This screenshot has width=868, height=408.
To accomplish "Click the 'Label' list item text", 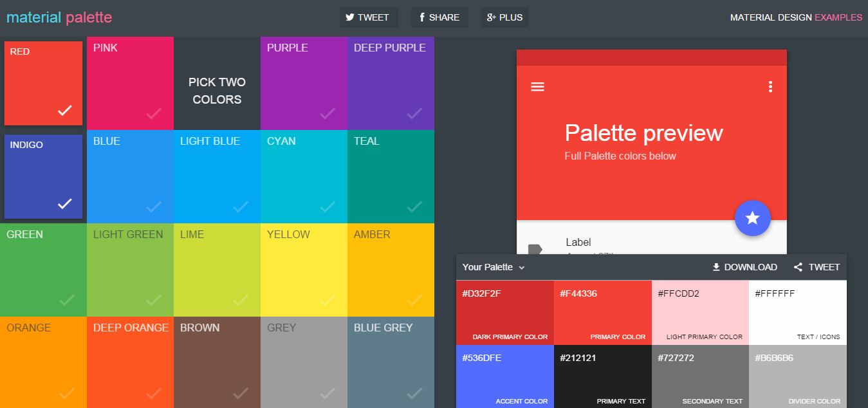I will (578, 242).
